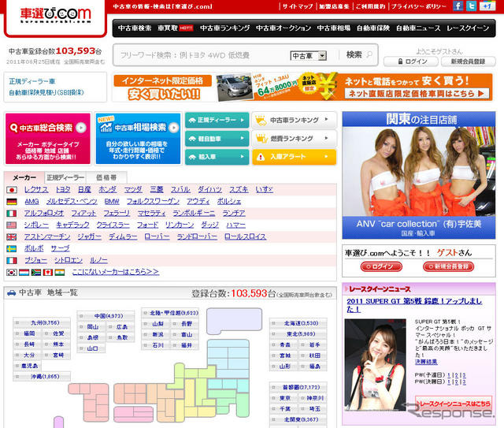The width and height of the screenshot is (504, 428).
Task: Open レースクイーンニュースはこちら button
Action: [x=454, y=404]
